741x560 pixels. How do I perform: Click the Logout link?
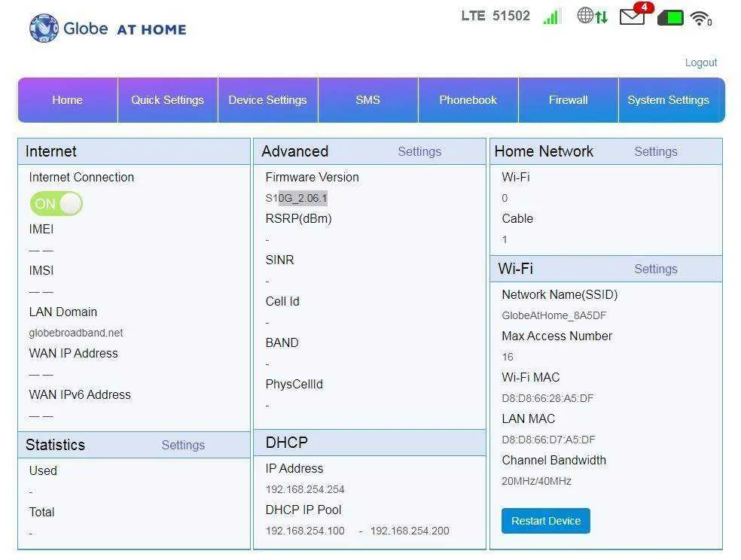pyautogui.click(x=701, y=62)
